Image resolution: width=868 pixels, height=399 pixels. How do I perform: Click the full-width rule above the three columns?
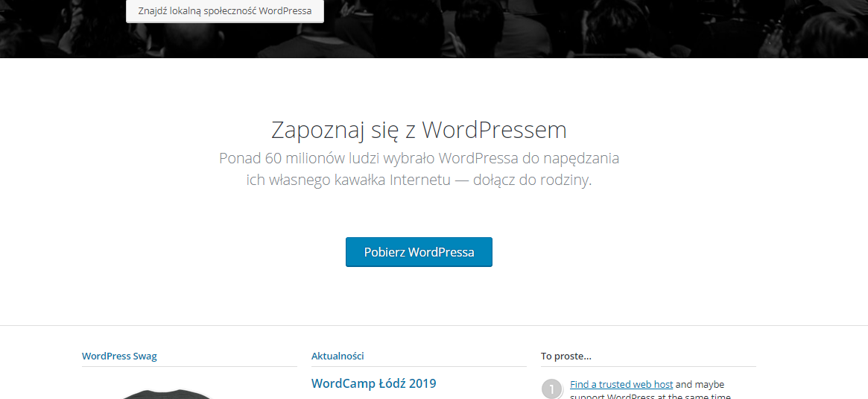[x=434, y=325]
